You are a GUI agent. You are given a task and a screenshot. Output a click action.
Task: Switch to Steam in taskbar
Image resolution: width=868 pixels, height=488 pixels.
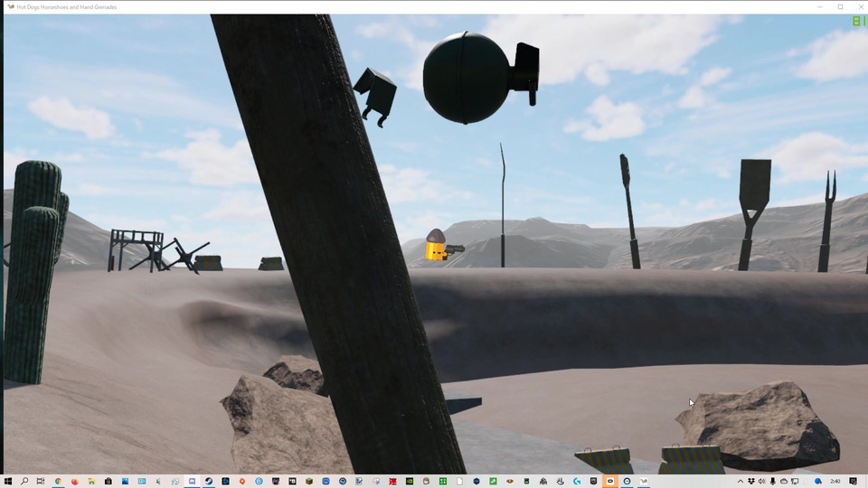pos(209,482)
